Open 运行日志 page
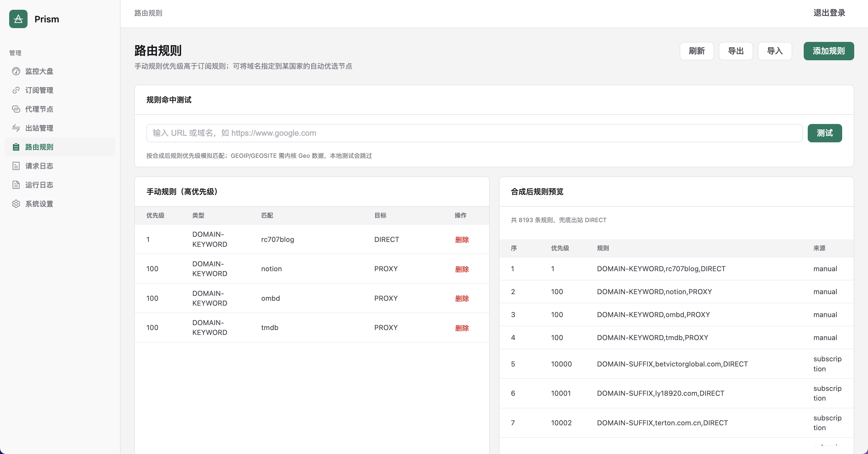868x454 pixels. click(x=60, y=185)
